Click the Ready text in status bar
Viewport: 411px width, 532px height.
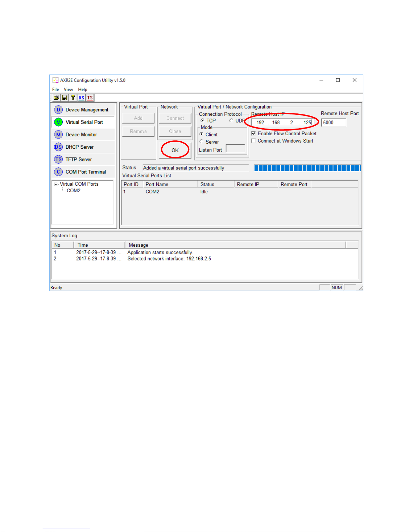click(56, 288)
